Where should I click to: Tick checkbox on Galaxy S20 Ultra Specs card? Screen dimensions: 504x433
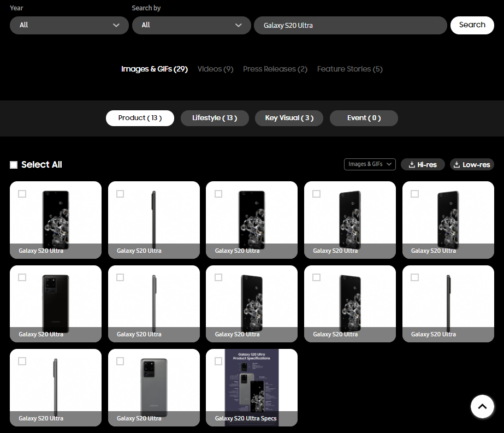coord(218,361)
